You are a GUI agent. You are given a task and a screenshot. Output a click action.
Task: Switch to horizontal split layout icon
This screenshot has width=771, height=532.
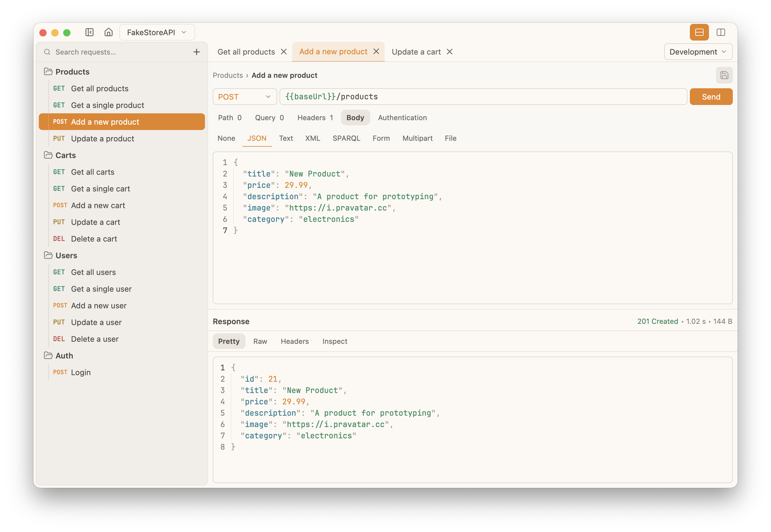click(699, 32)
